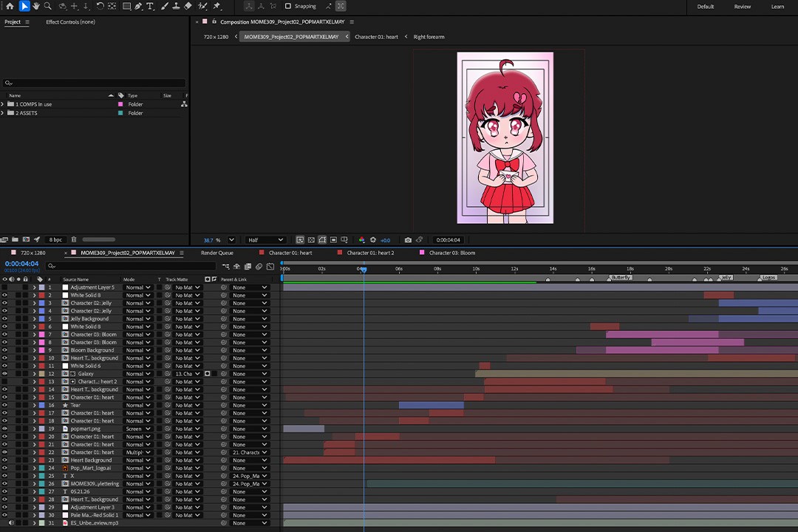Image resolution: width=798 pixels, height=532 pixels.
Task: Mute audio of ES_Unbe..eview.mp3 layer
Action: click(11, 523)
